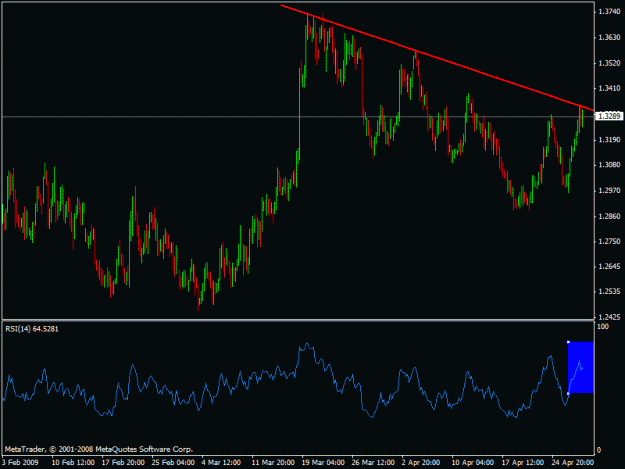This screenshot has height=469, width=625.
Task: Click the RSI scale 100 label
Action: point(603,327)
